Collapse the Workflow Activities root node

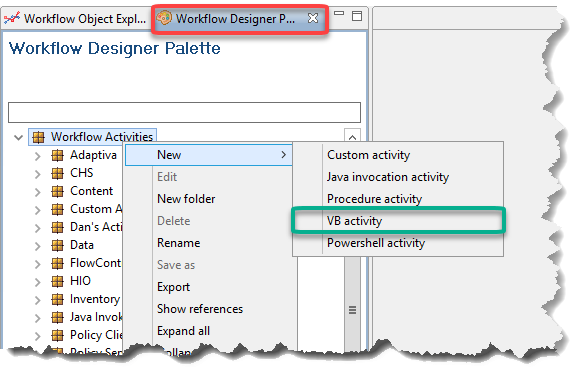[18, 138]
